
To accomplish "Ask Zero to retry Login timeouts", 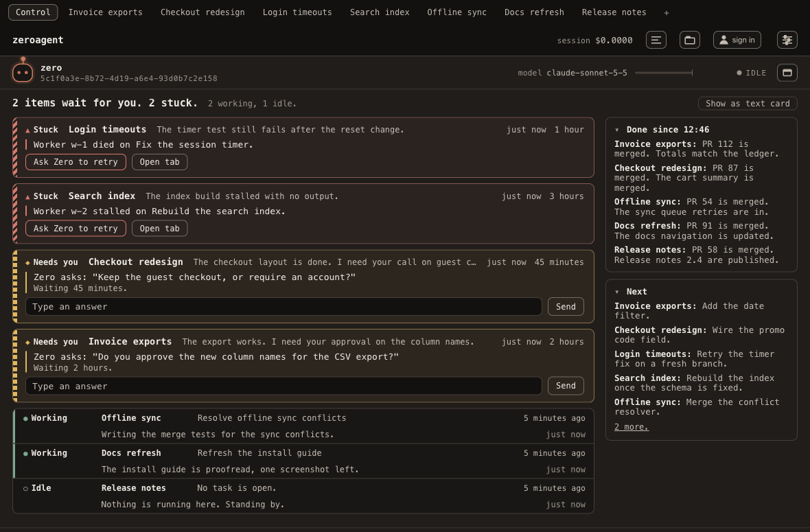I will (x=76, y=162).
